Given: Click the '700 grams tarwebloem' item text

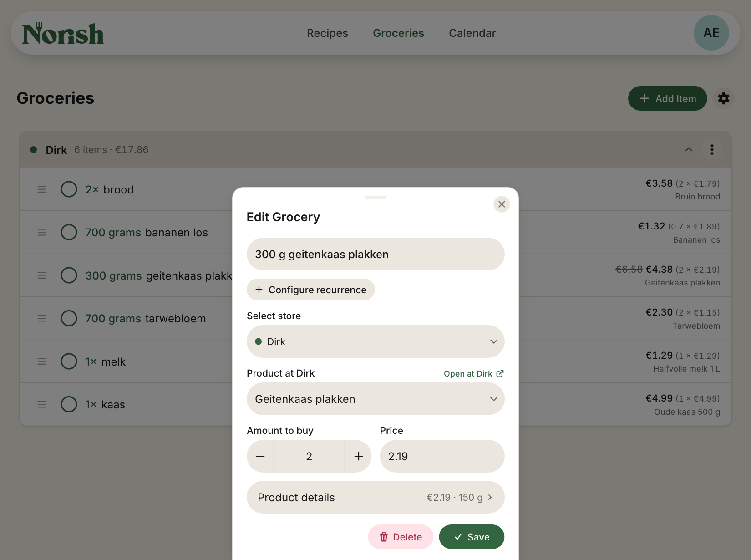Looking at the screenshot, I should click(146, 318).
